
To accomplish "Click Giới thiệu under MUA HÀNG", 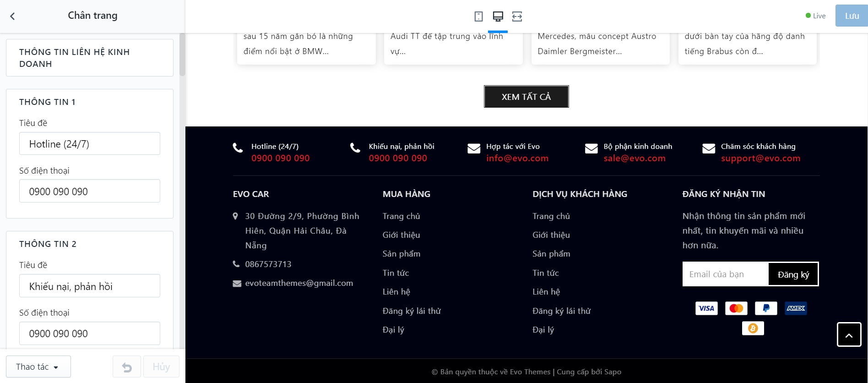I will point(401,235).
